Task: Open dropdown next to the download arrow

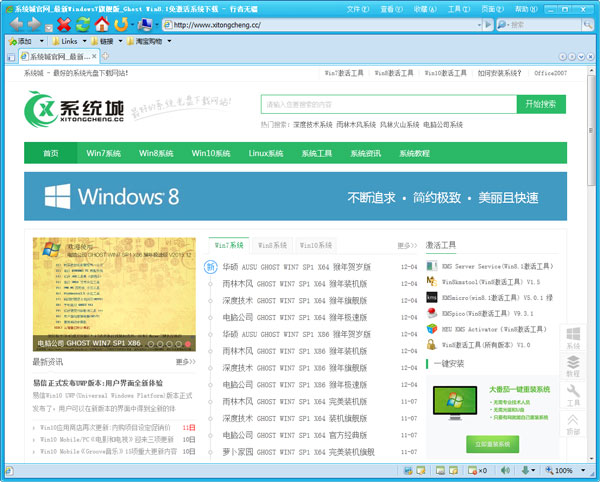Action: pyautogui.click(x=533, y=470)
